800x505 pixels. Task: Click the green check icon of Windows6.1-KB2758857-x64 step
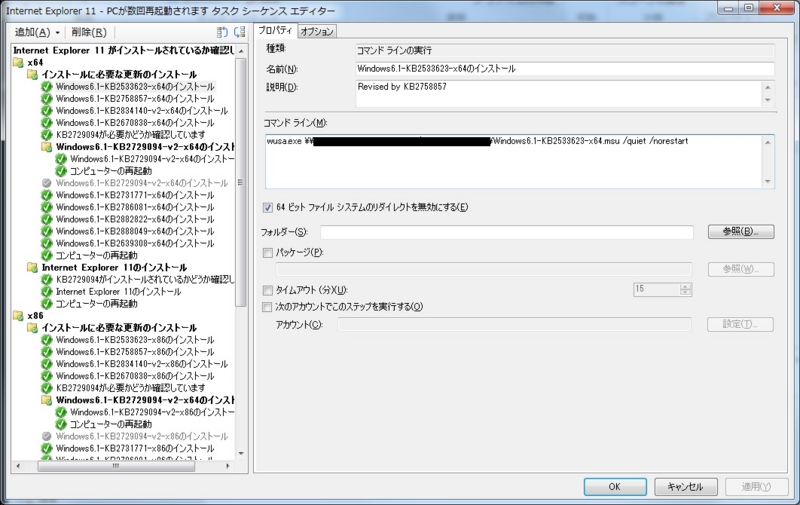click(x=47, y=98)
